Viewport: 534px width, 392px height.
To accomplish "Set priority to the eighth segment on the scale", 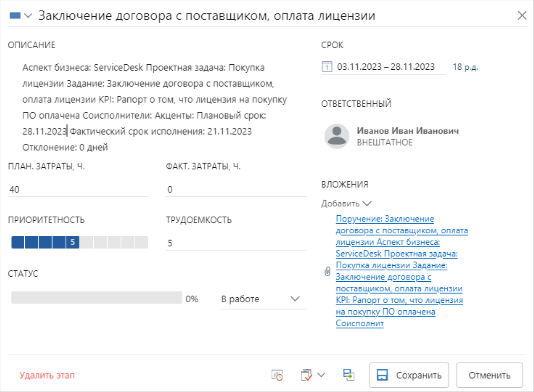I will tap(114, 242).
